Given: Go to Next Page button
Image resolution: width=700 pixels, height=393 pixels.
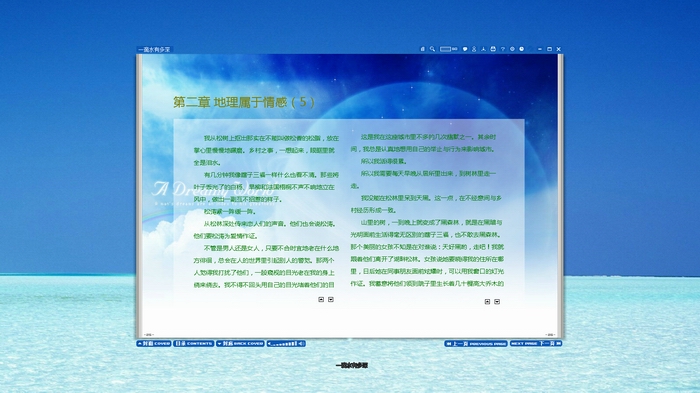Looking at the screenshot, I should click(536, 343).
